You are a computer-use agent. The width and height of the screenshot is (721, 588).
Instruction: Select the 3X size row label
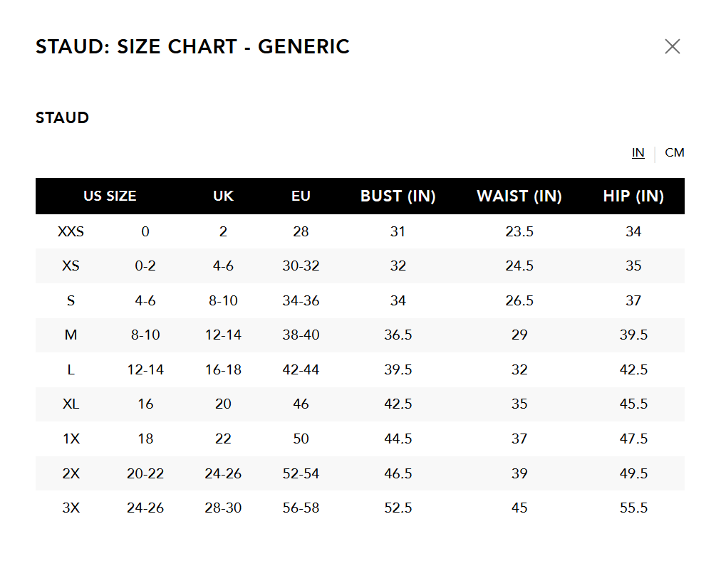point(71,508)
